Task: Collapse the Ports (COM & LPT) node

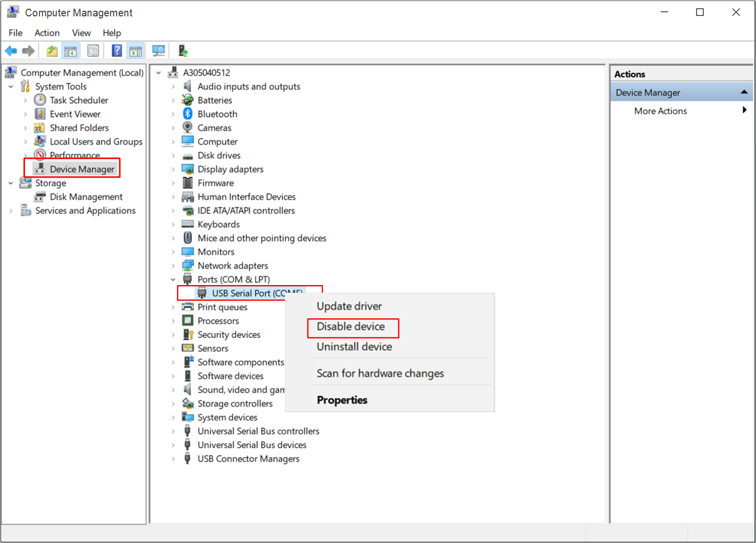Action: pyautogui.click(x=173, y=279)
